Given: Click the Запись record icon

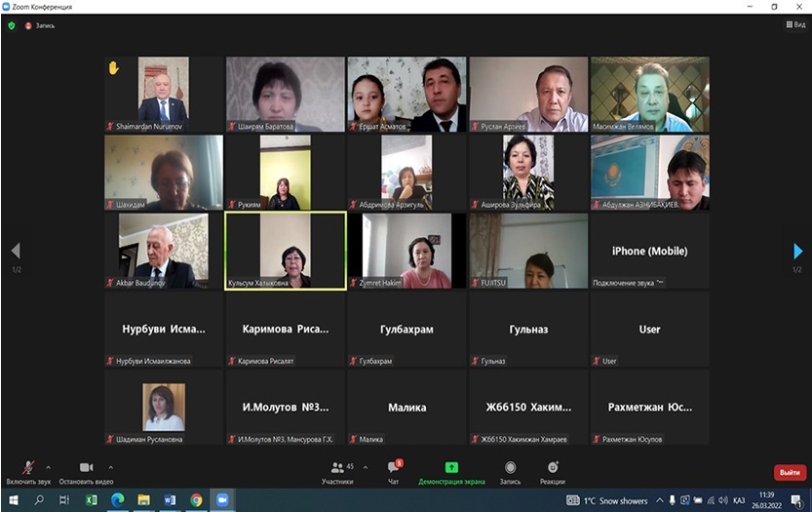Looking at the screenshot, I should tap(510, 470).
